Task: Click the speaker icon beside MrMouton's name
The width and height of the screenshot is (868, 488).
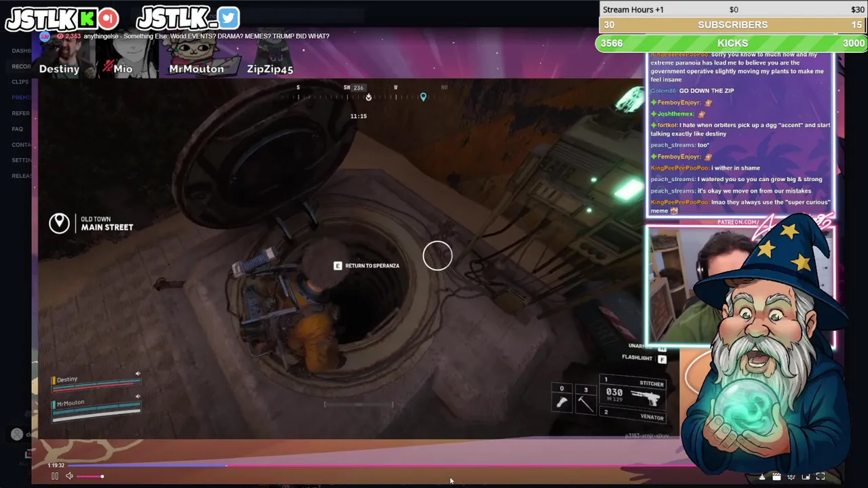Action: pos(138,396)
